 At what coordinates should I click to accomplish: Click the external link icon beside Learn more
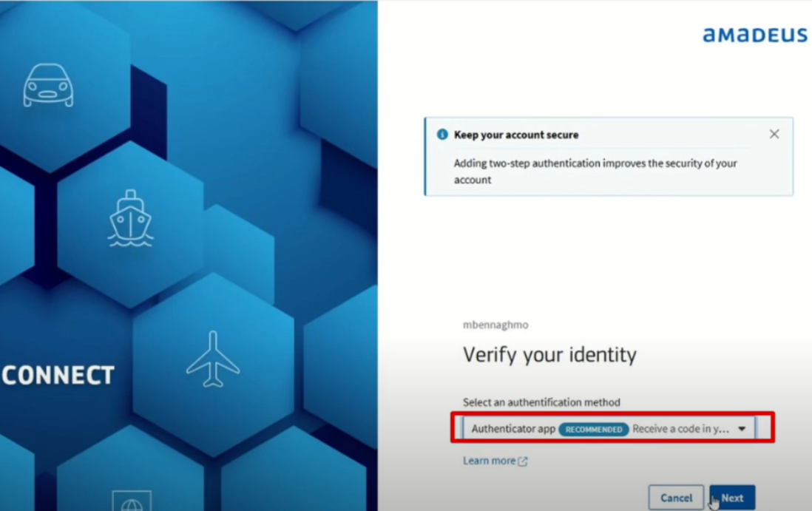pyautogui.click(x=523, y=461)
